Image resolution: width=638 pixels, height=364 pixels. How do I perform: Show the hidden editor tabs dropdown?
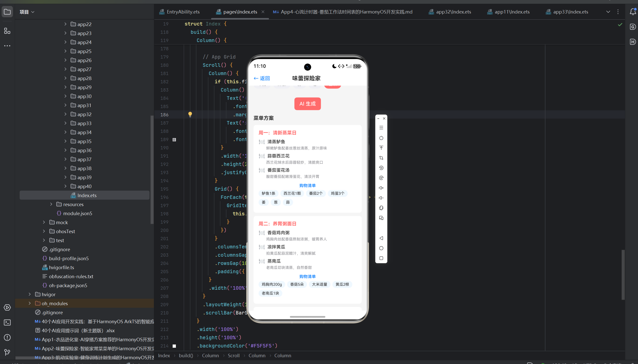[608, 12]
